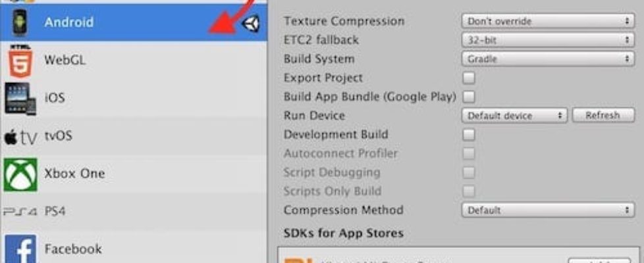This screenshot has height=263, width=644.
Task: Select the WebGL HTML5 icon
Action: (x=20, y=61)
